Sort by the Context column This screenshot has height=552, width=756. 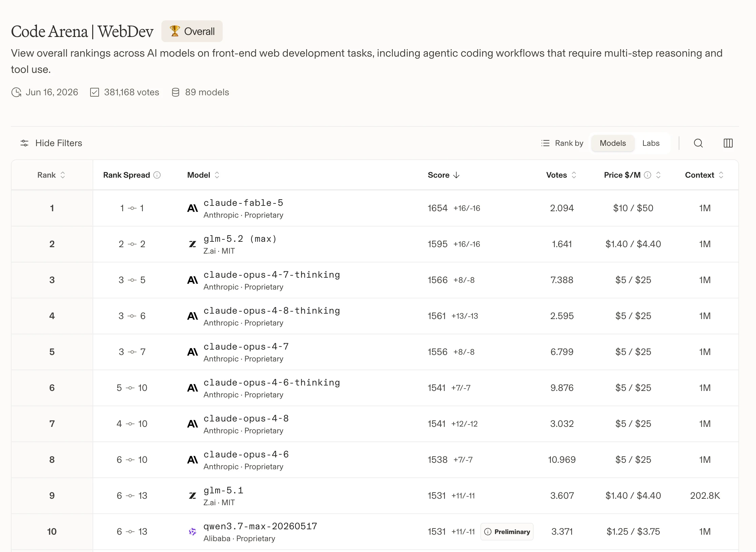pos(704,175)
